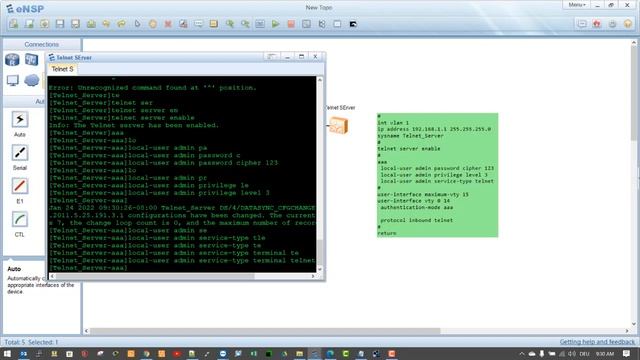
Task: Undo the last action using the toolbar
Action: 106,24
